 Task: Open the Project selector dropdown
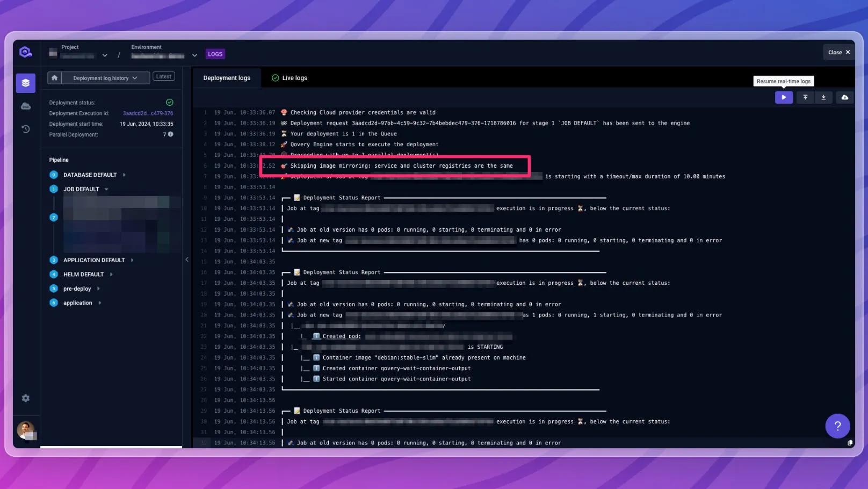coord(105,55)
